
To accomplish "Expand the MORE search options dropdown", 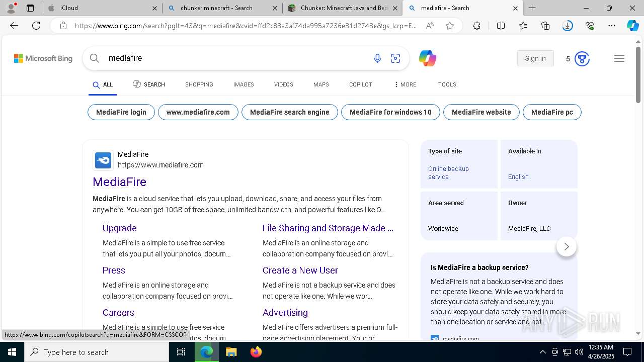I will click(x=406, y=84).
